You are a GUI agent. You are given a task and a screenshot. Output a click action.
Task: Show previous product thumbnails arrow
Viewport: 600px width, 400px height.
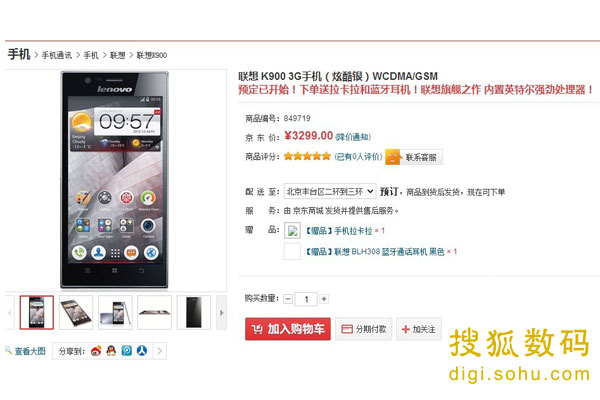[9, 313]
